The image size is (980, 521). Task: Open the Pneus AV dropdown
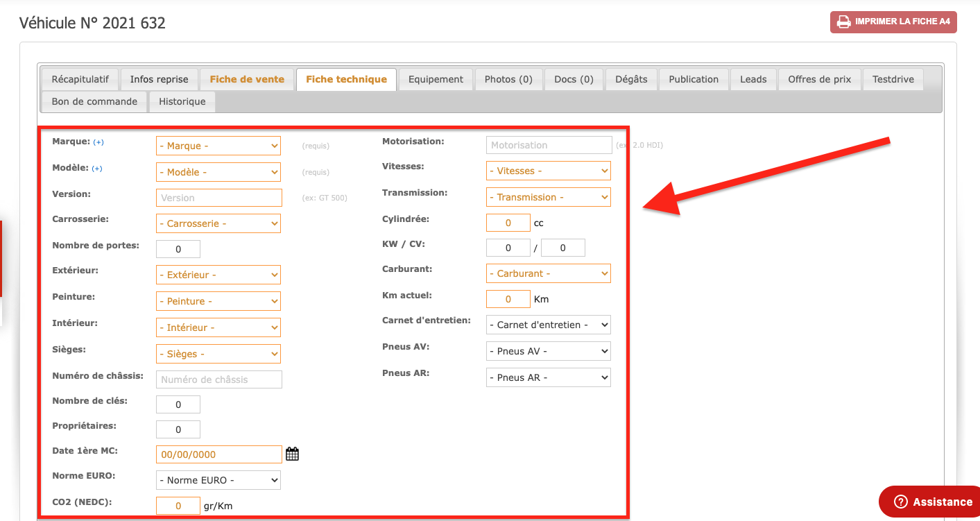click(549, 351)
